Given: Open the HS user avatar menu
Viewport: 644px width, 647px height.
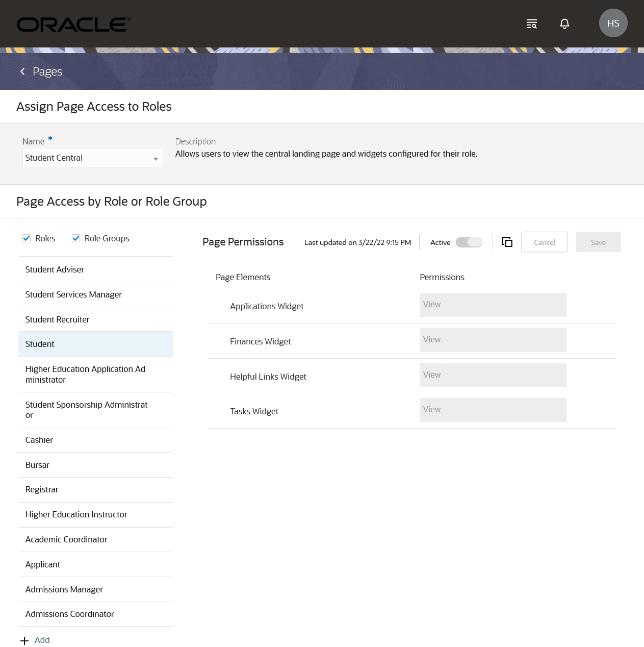Looking at the screenshot, I should click(613, 23).
